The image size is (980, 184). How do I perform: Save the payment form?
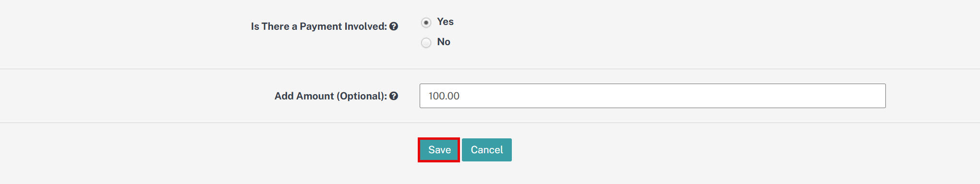coord(439,150)
